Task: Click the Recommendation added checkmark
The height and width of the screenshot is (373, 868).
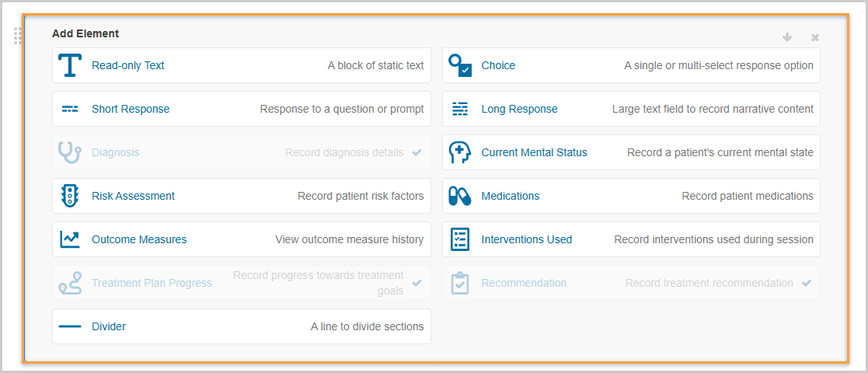Action: 807,283
